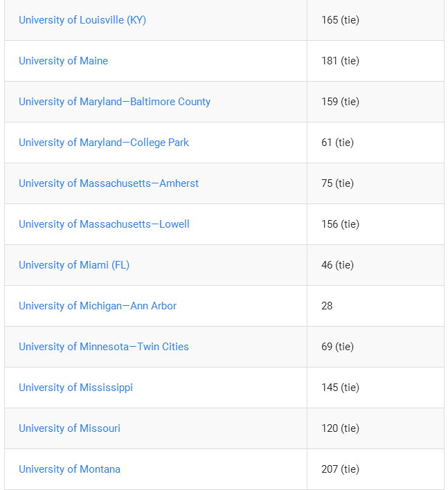Click the 120 (tie) ranking cell
The image size is (448, 490).
pyautogui.click(x=375, y=428)
